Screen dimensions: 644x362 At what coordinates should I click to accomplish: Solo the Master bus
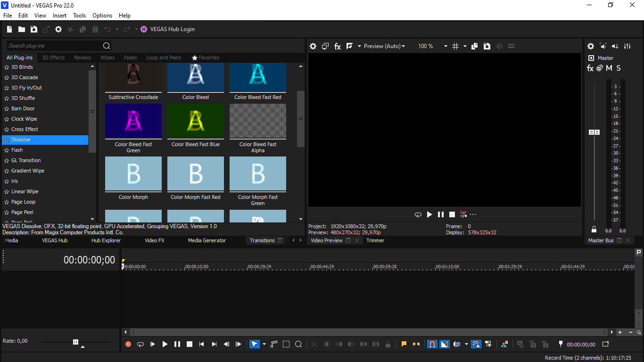click(619, 68)
